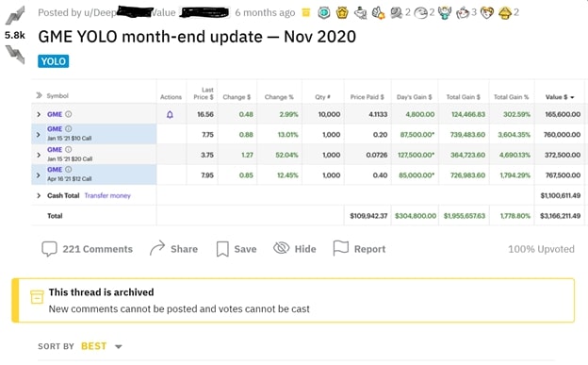Click info icon on Apr 16 '21 $12 Call row
This screenshot has width=588, height=365.
pyautogui.click(x=68, y=170)
